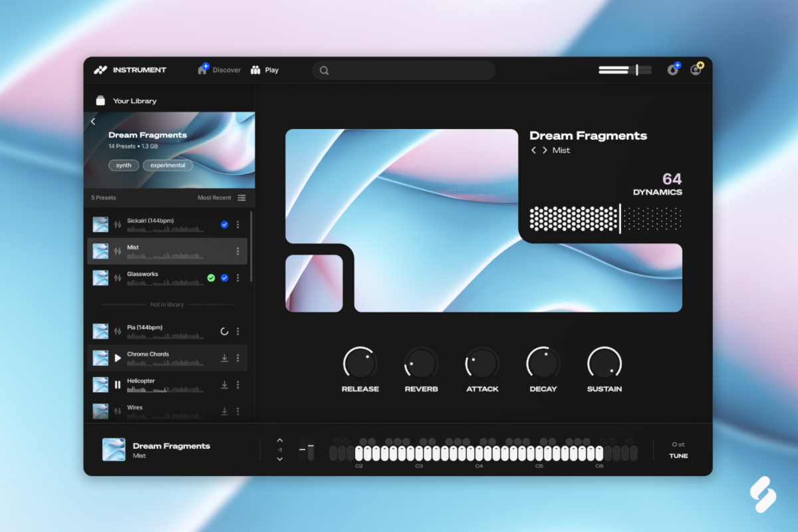The image size is (798, 532).
Task: Switch the preset list view icon
Action: (241, 198)
